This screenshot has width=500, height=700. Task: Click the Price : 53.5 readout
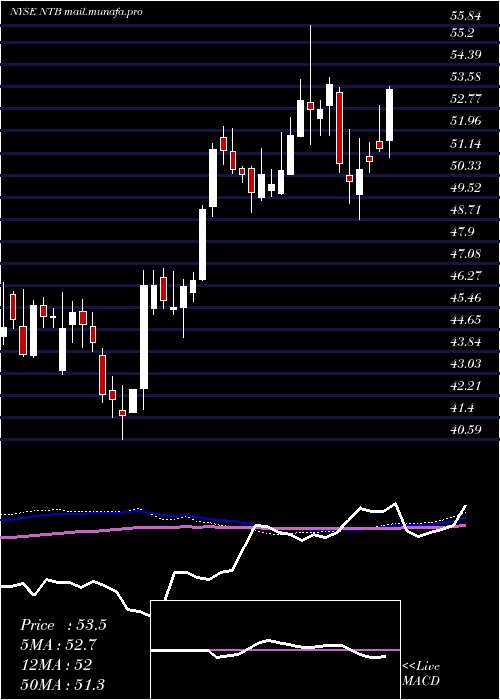tap(63, 625)
